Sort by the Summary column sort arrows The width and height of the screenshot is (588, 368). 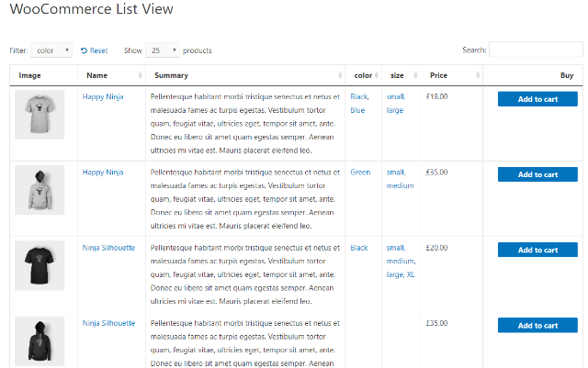pos(340,75)
